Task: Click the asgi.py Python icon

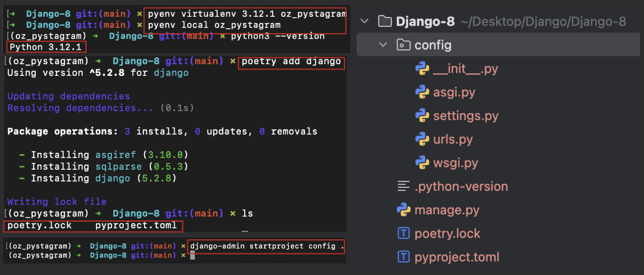Action: pos(422,92)
